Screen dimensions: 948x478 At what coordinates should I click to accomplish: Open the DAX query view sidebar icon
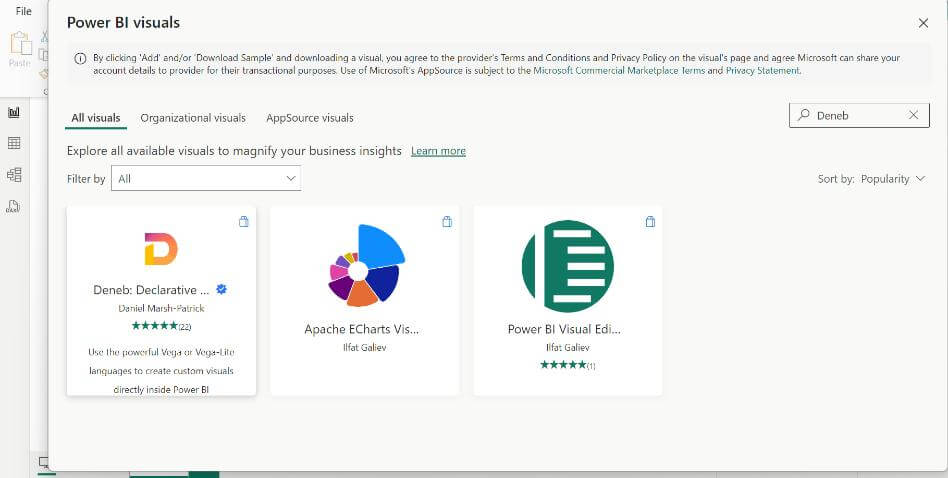(x=13, y=207)
